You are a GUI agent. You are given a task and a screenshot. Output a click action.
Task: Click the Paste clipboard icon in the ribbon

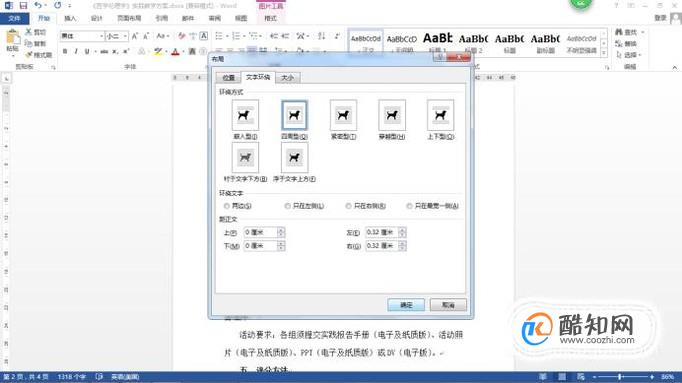[x=13, y=38]
